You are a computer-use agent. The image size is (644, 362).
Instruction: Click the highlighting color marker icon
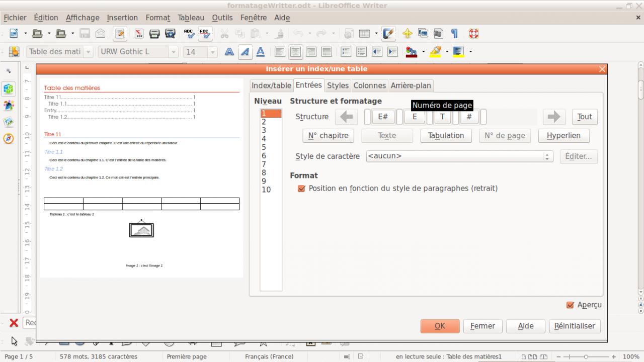[436, 52]
